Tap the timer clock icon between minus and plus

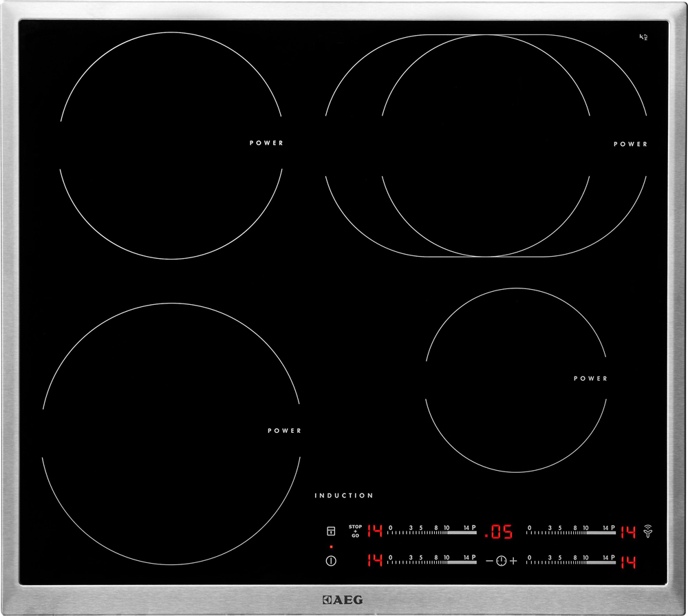(x=501, y=561)
